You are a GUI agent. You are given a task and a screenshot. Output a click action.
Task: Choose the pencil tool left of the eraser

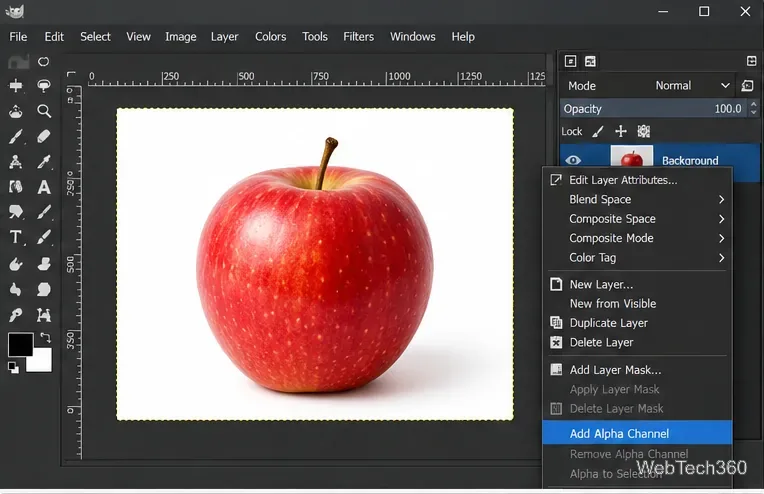pos(16,136)
